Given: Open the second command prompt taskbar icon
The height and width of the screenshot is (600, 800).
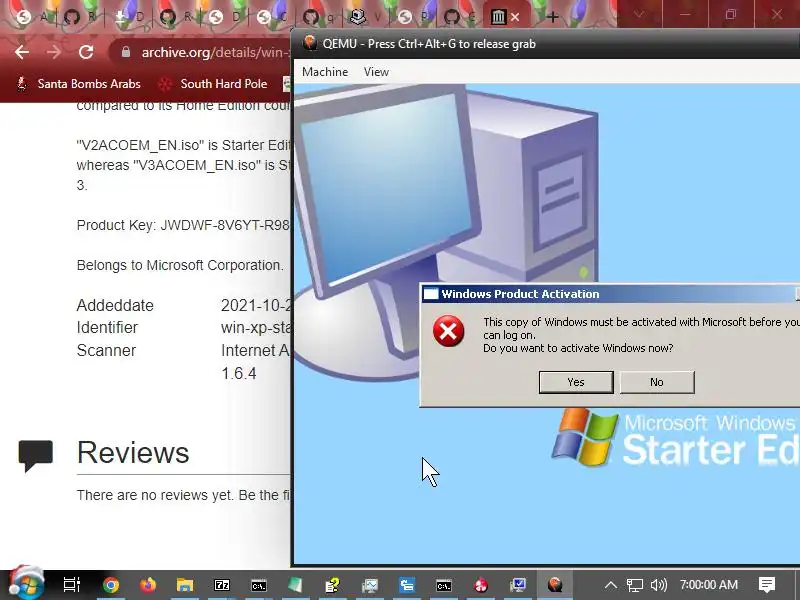Looking at the screenshot, I should coord(444,585).
